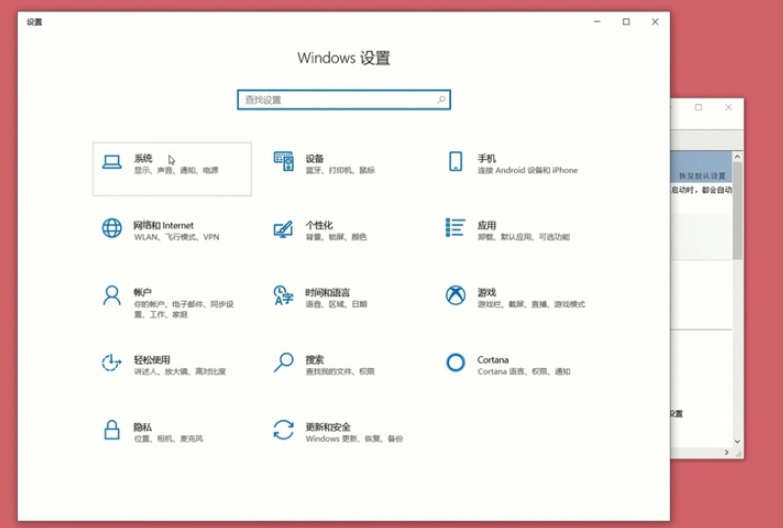The width and height of the screenshot is (783, 528).
Task: Select the 应用 category title
Action: (486, 225)
